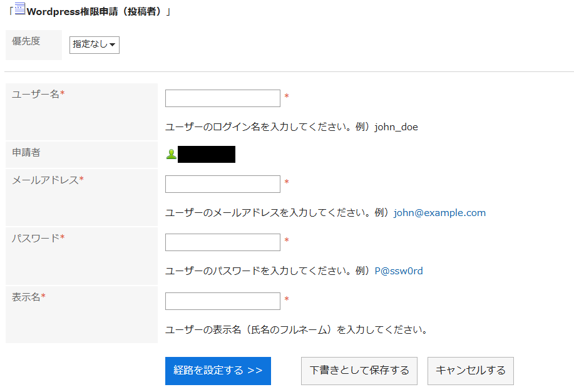Image resolution: width=574 pixels, height=392 pixels.
Task: Click the 経路を設定する >> button
Action: 218,371
